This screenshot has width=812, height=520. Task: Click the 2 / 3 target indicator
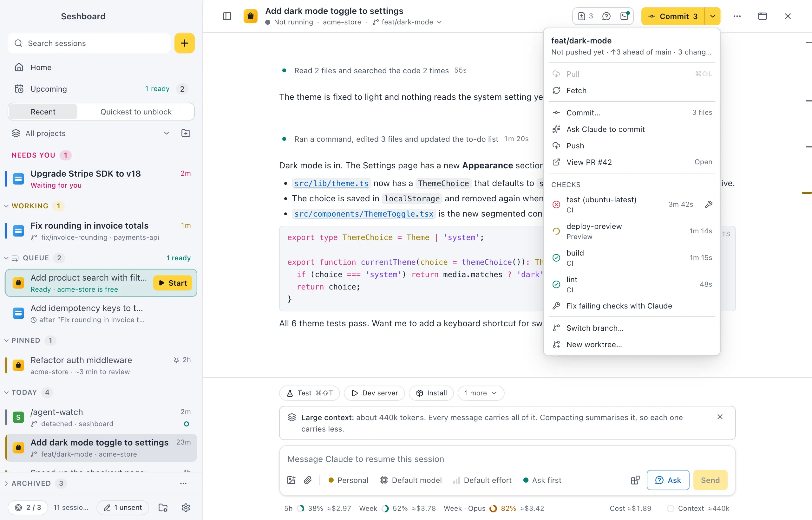tap(28, 508)
